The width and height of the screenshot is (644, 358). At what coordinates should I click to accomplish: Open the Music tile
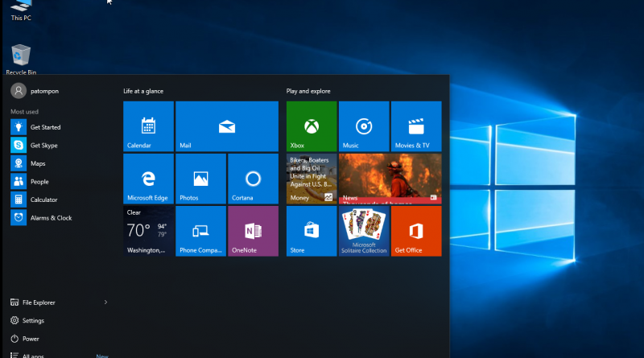point(364,126)
